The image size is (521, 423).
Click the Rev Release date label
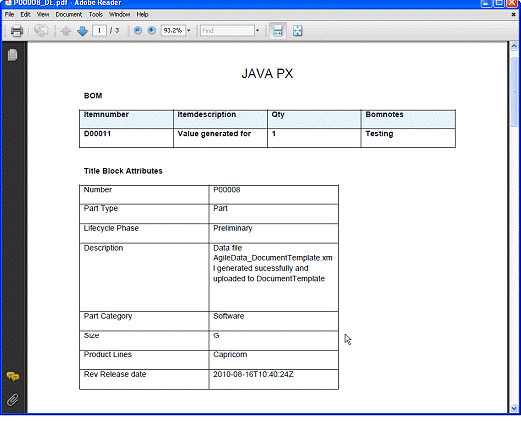tap(115, 374)
